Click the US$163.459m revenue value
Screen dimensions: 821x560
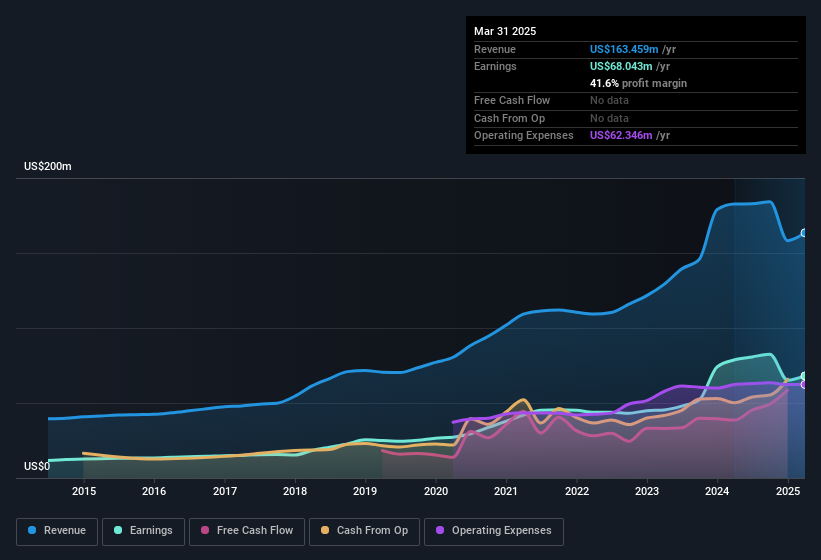pos(624,49)
